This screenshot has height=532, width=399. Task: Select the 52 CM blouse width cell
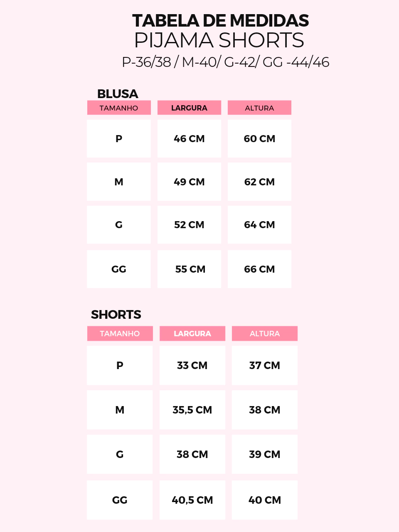click(x=189, y=225)
